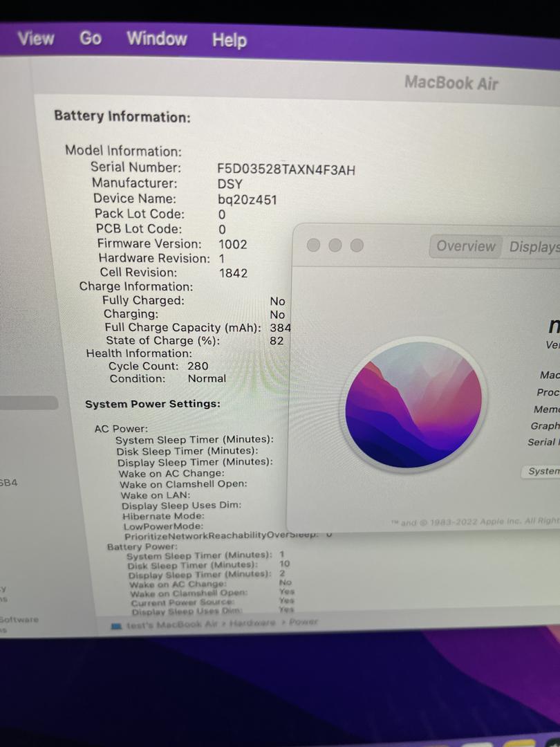Select Power in the path bar
This screenshot has width=560, height=747.
[304, 622]
